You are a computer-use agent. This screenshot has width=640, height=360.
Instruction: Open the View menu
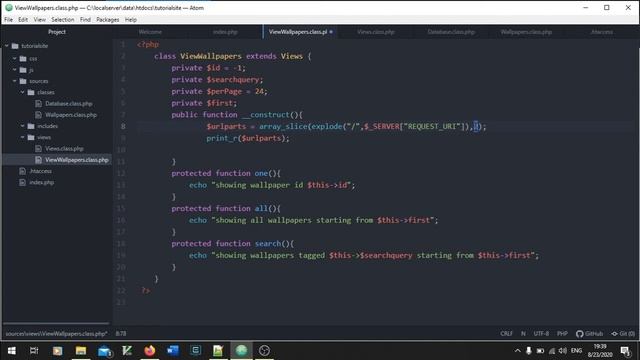point(40,20)
